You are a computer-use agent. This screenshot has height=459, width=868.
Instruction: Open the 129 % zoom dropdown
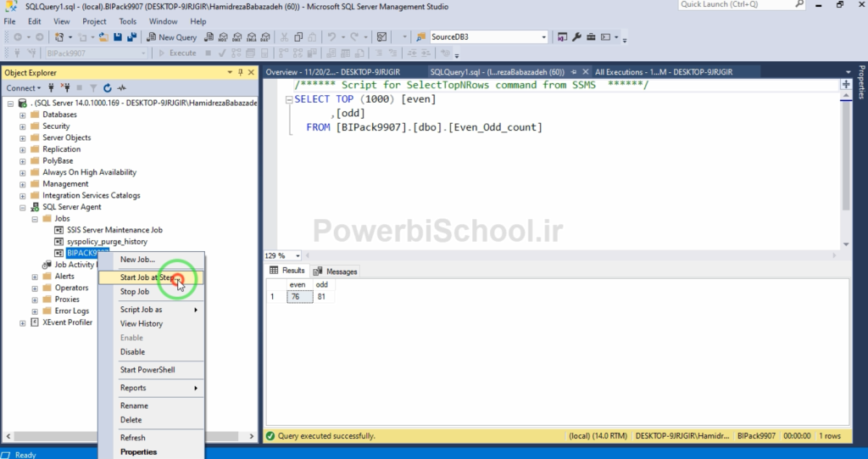point(298,255)
